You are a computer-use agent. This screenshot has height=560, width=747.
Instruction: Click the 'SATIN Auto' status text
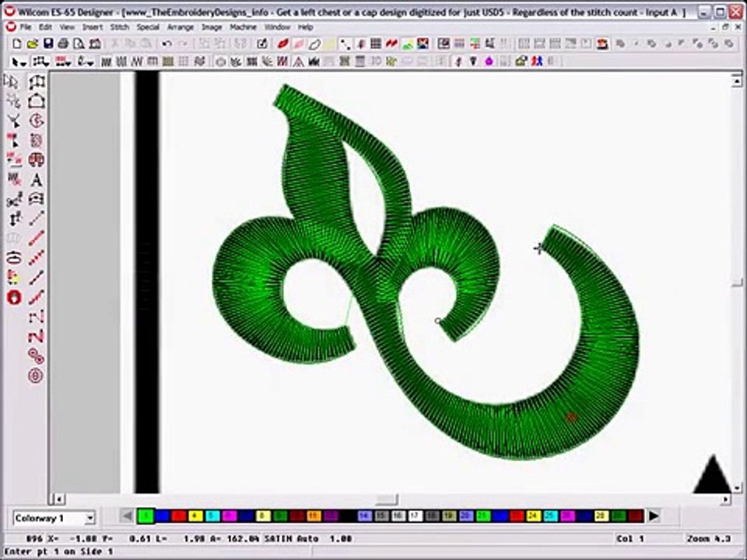coord(291,538)
